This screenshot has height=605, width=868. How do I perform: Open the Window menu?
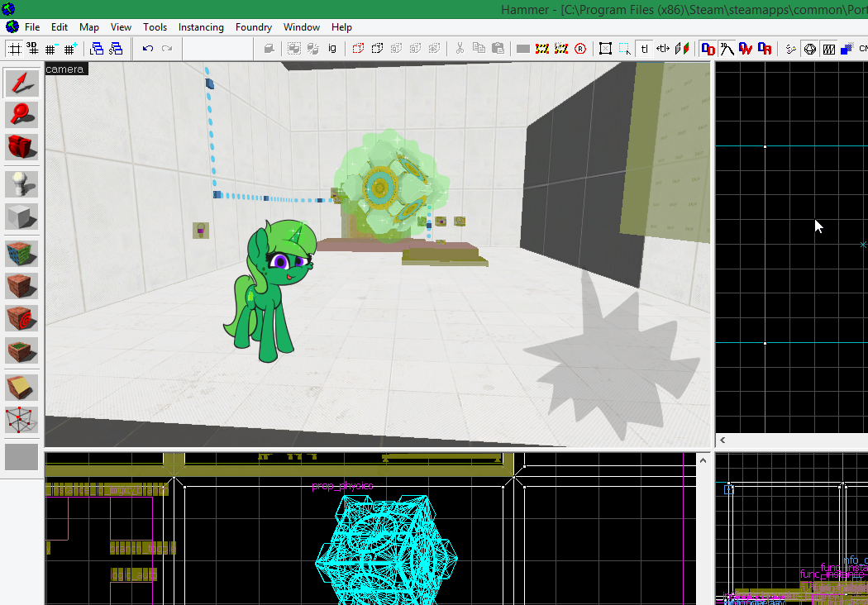(x=301, y=27)
